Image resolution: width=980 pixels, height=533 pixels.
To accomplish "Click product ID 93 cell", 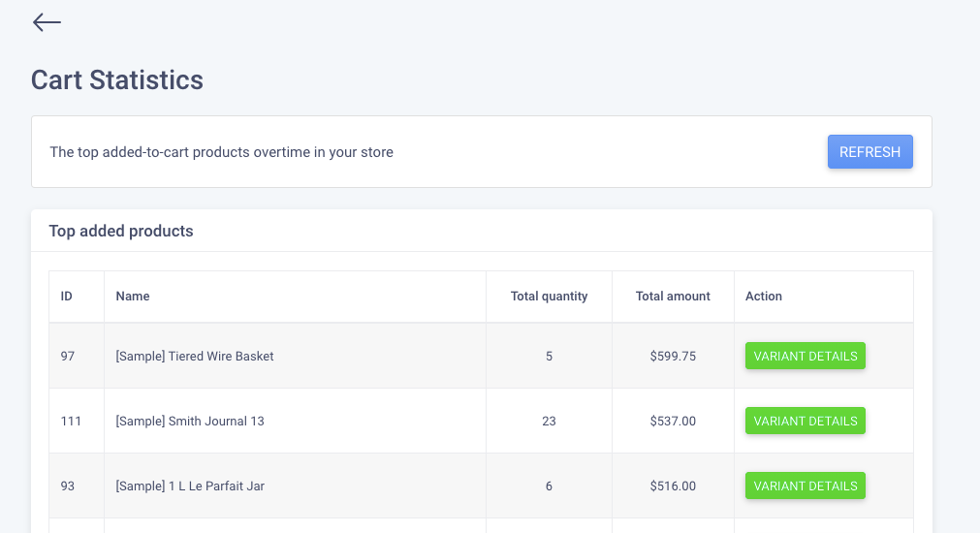I will pyautogui.click(x=68, y=486).
